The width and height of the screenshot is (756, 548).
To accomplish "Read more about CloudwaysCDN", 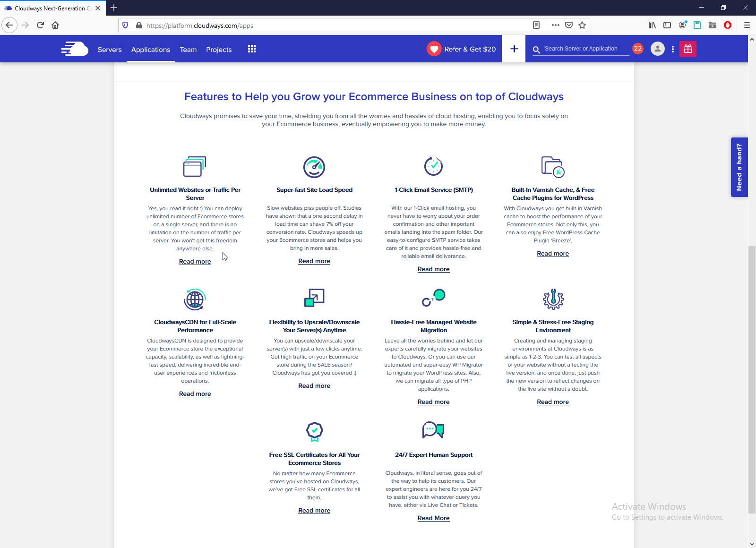I will click(x=195, y=394).
